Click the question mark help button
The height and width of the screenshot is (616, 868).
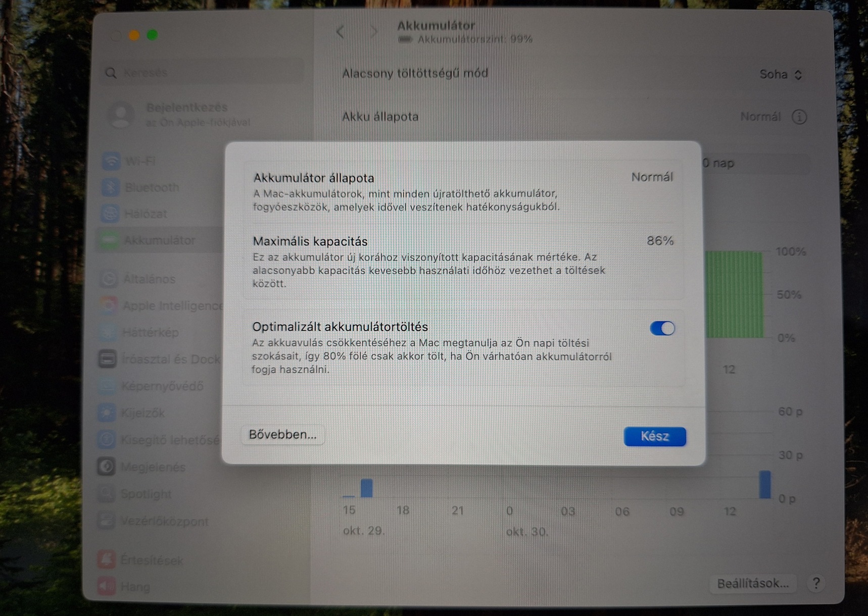pos(816,584)
